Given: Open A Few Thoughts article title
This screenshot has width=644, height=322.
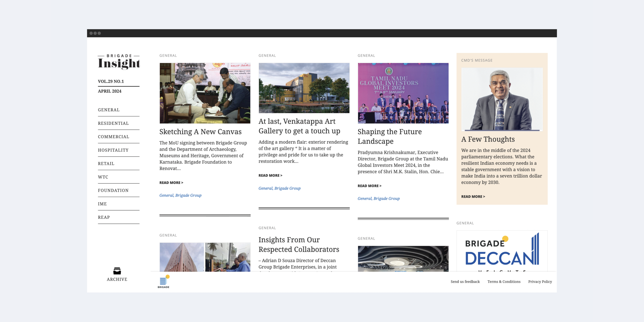Looking at the screenshot, I should pos(488,139).
